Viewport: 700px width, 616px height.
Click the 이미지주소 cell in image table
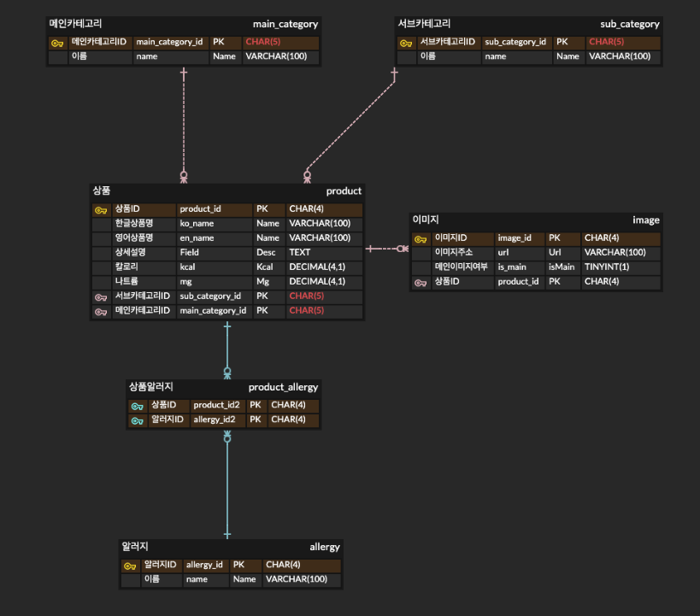[x=462, y=253]
